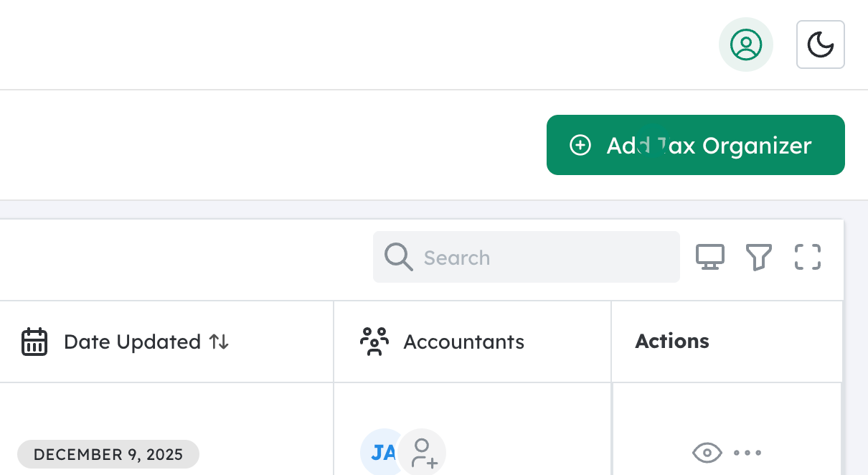Viewport: 868px width, 475px height.
Task: Open the three-dot more actions menu
Action: 747,453
